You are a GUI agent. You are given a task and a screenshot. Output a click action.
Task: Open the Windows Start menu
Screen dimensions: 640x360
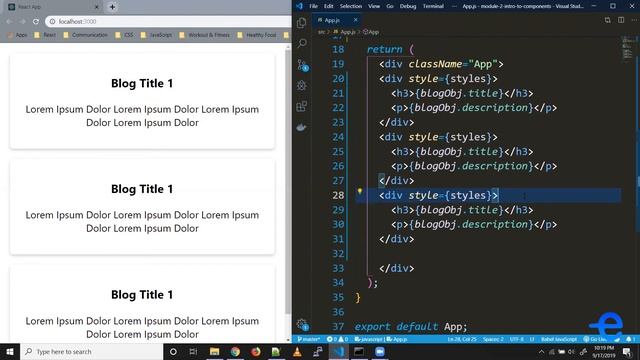tap(10, 351)
